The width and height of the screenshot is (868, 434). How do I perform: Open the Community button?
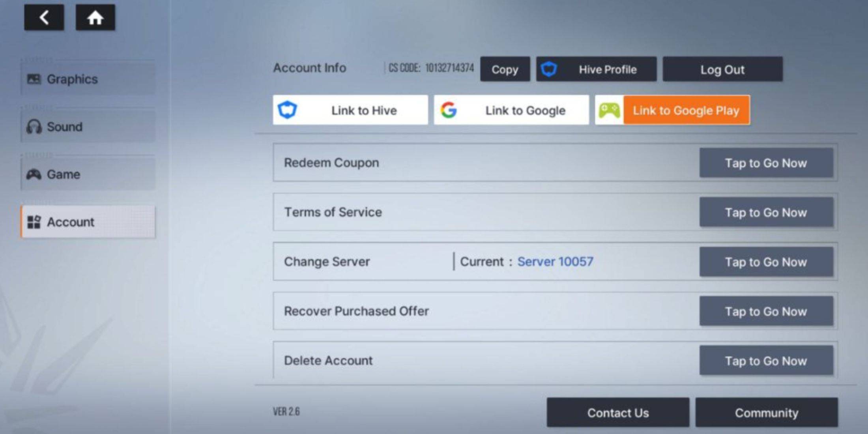(x=766, y=413)
